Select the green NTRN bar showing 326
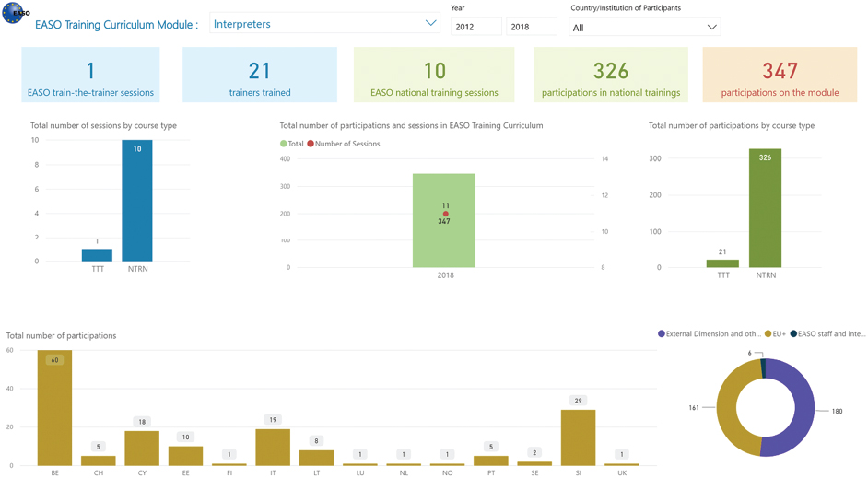Image resolution: width=868 pixels, height=478 pixels. (x=765, y=212)
